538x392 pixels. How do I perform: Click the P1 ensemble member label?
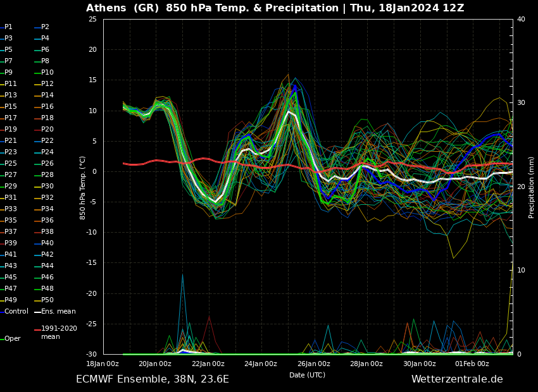coord(8,27)
